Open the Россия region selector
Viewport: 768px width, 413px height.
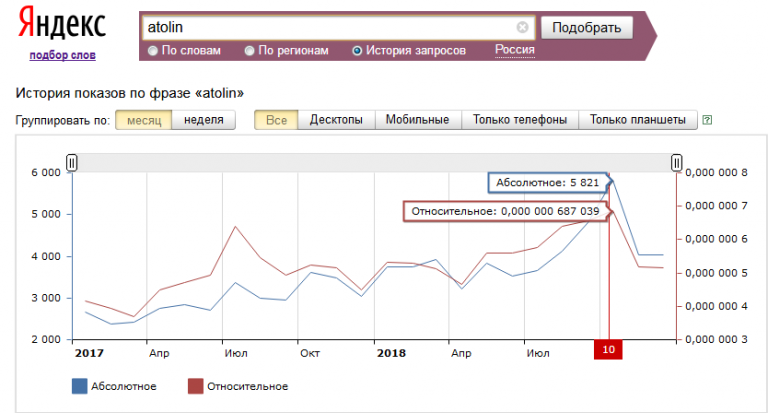[514, 50]
